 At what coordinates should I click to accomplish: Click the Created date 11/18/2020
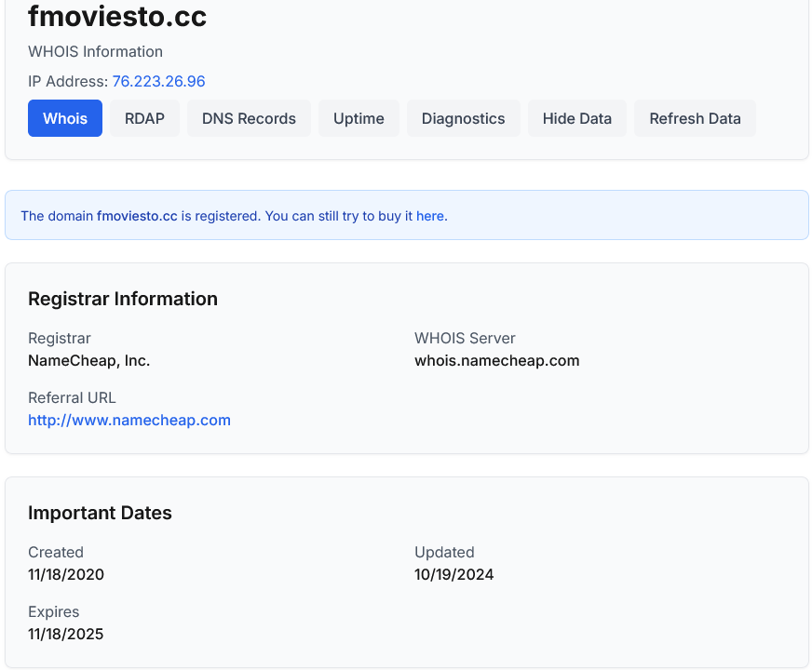[x=66, y=574]
